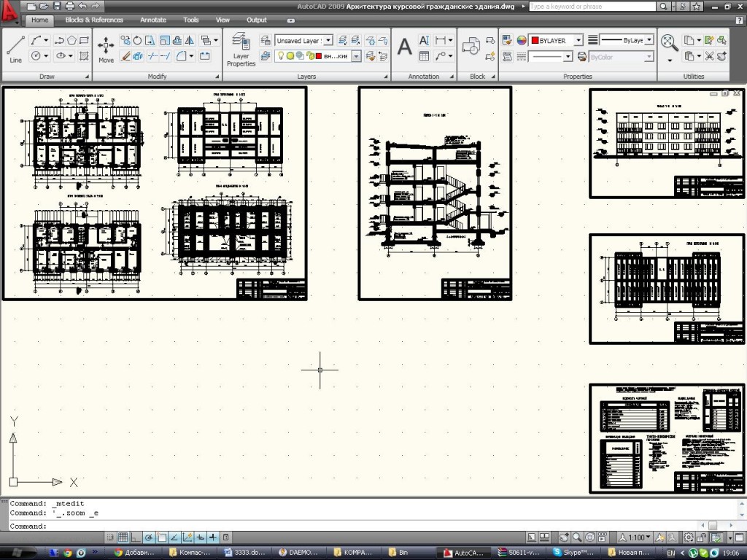Toggle Dynamic UCS in status bar
Image resolution: width=747 pixels, height=560 pixels.
point(187,537)
